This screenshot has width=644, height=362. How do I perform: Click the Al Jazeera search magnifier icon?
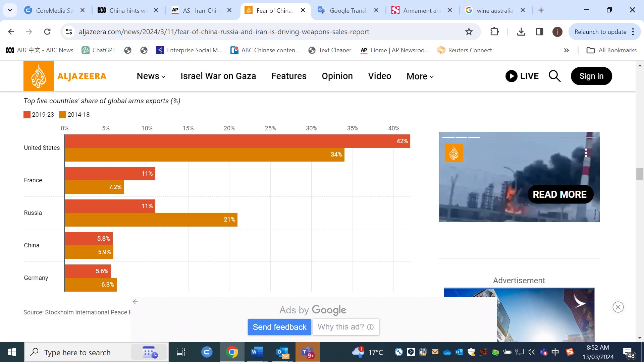pos(554,76)
